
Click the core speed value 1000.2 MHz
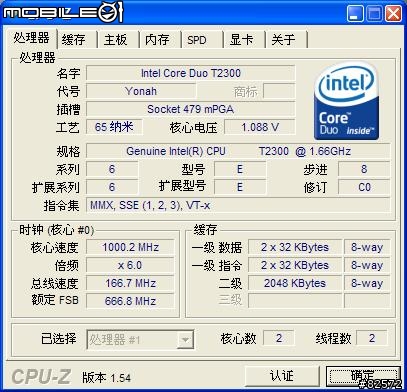click(x=130, y=247)
